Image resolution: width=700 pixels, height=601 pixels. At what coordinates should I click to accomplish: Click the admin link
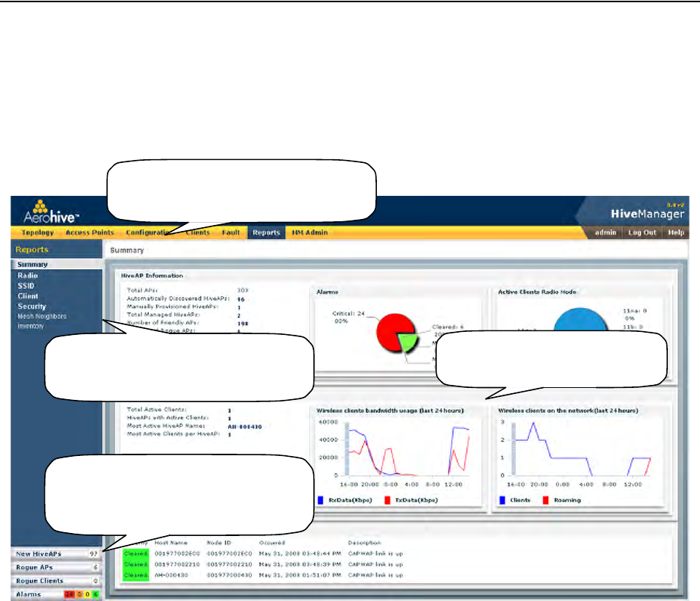pyautogui.click(x=605, y=232)
